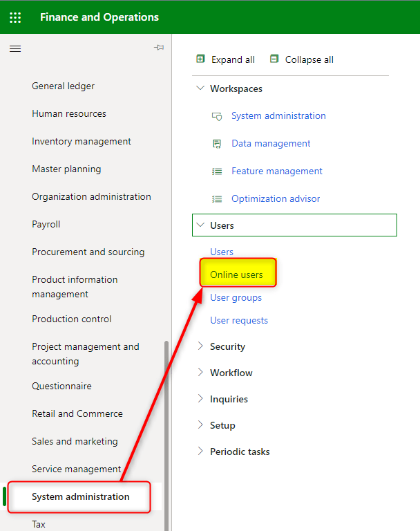The image size is (420, 531).
Task: Click the System administration workspace icon
Action: [217, 116]
